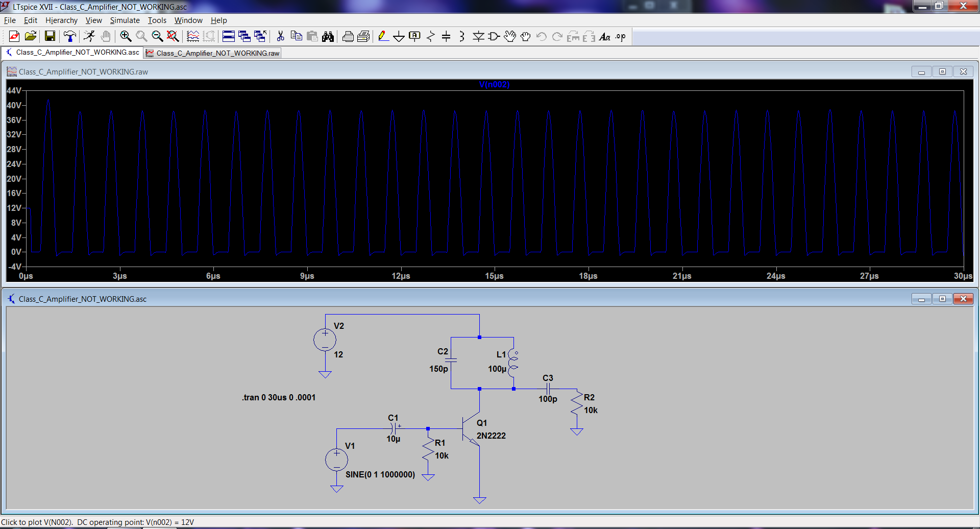Click the Copy tool icon
This screenshot has height=529, width=980.
coord(296,36)
